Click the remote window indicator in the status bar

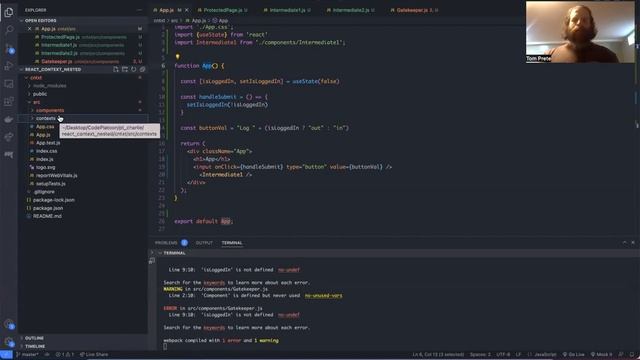[x=6, y=355]
